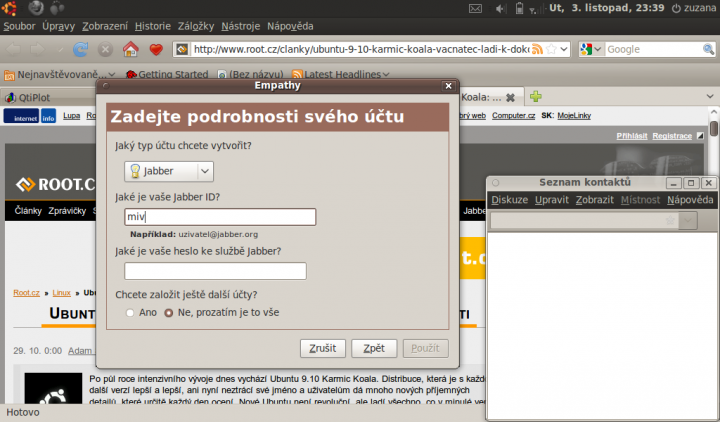Reload the page in Firefox
Image resolution: width=720 pixels, height=422 pixels.
coord(81,49)
